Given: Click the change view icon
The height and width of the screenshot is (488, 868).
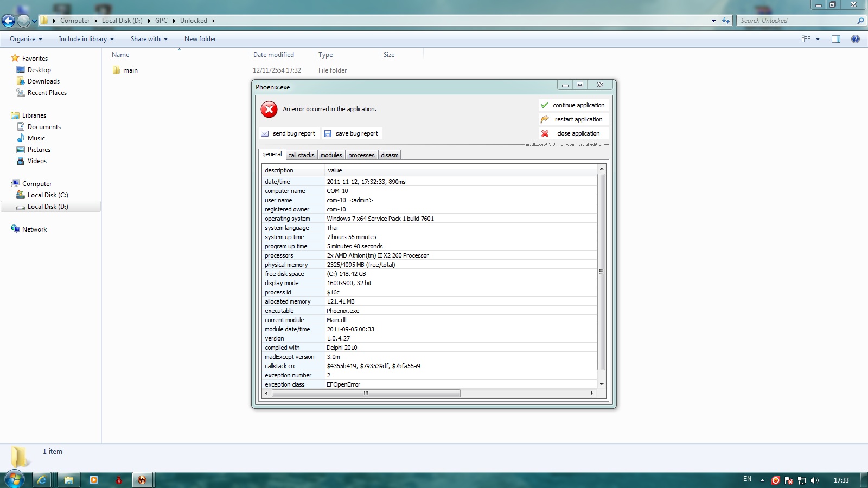Looking at the screenshot, I should point(806,39).
